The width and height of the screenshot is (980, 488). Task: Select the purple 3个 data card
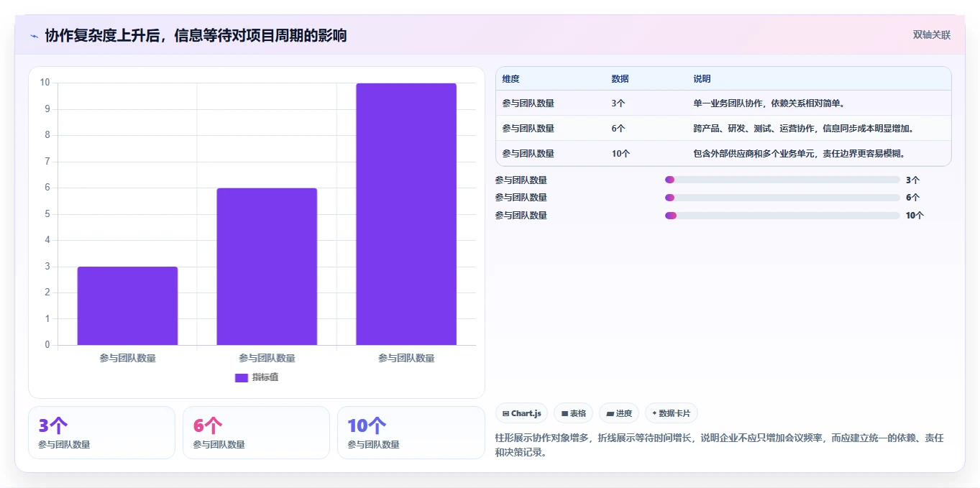(x=101, y=433)
